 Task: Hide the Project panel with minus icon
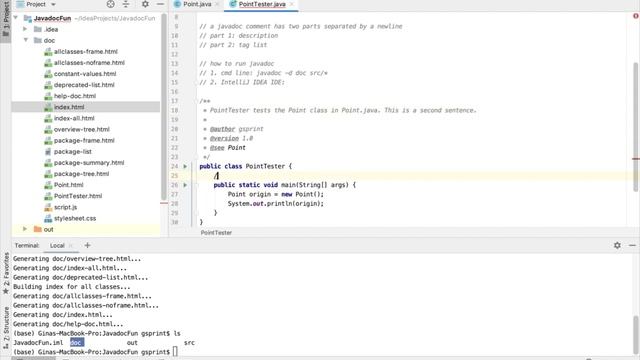pyautogui.click(x=160, y=4)
